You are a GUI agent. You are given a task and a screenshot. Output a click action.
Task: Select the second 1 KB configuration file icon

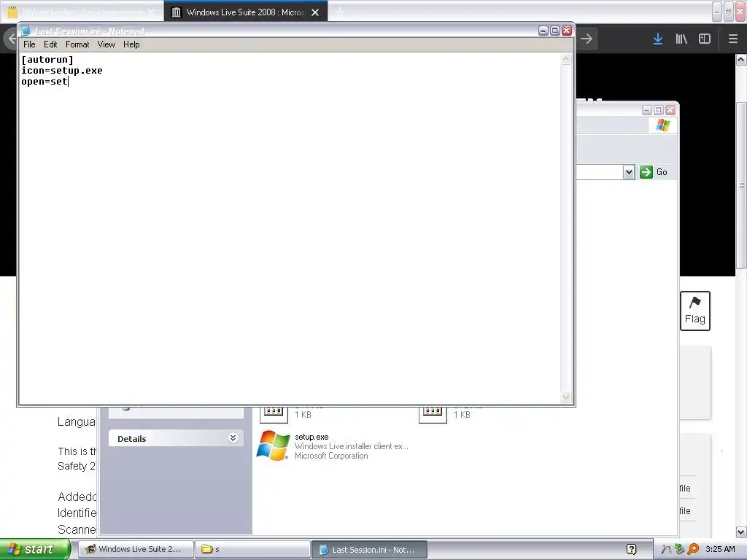pos(433,413)
